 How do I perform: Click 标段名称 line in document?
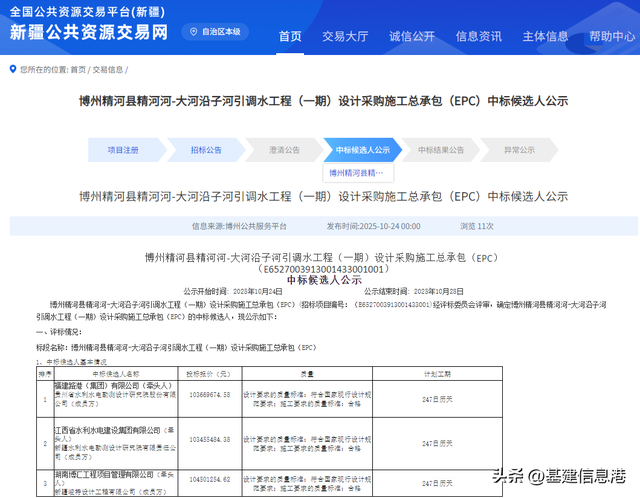[x=176, y=348]
